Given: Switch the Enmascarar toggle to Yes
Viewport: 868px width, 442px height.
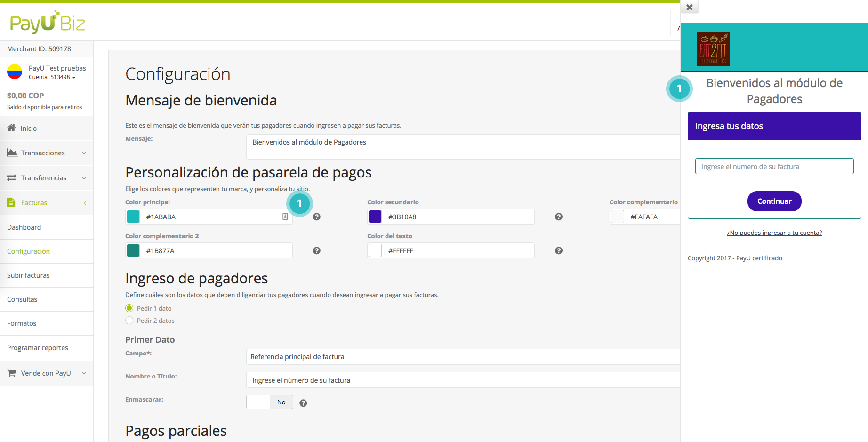Looking at the screenshot, I should [258, 402].
